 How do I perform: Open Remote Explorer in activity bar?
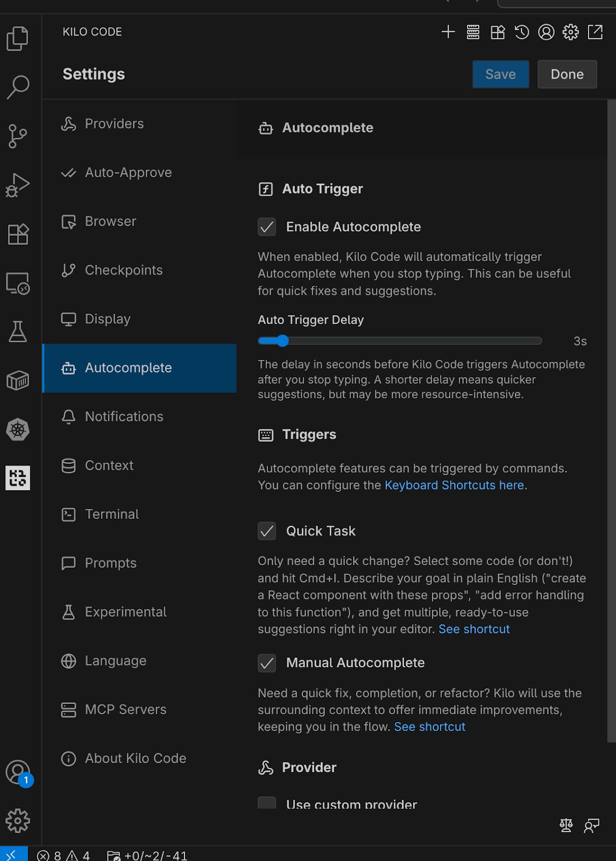[18, 283]
